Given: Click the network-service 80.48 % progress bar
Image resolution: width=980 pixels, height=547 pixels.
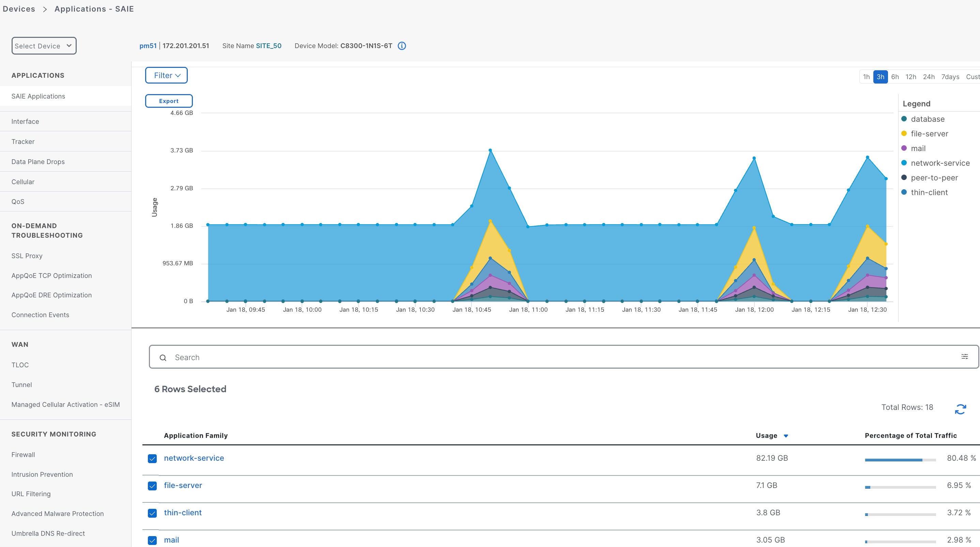Looking at the screenshot, I should click(x=900, y=460).
